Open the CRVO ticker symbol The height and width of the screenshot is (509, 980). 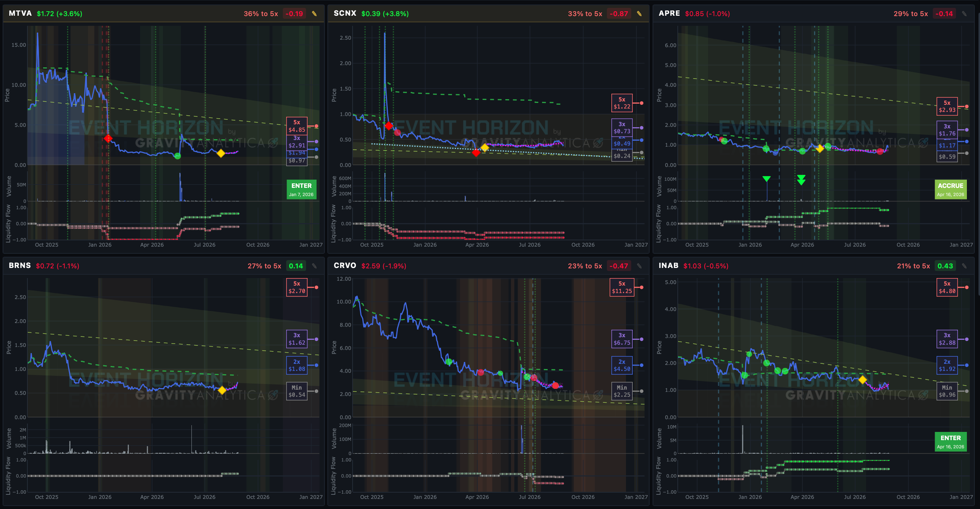[345, 265]
